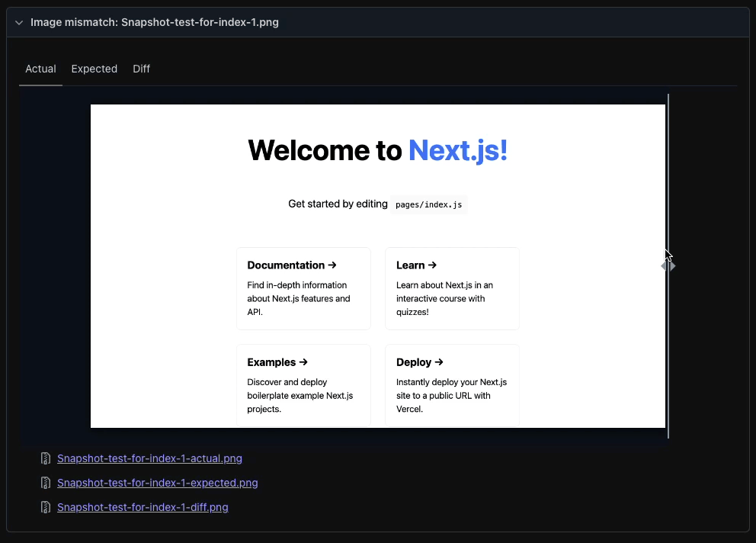Click file icon beside the diff.png attachment
This screenshot has height=543, width=756.
(x=46, y=507)
